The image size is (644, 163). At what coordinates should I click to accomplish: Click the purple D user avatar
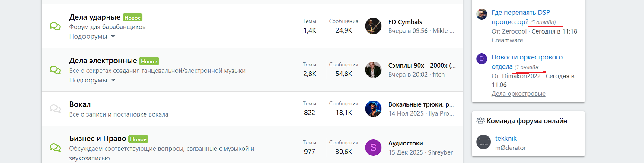click(481, 59)
